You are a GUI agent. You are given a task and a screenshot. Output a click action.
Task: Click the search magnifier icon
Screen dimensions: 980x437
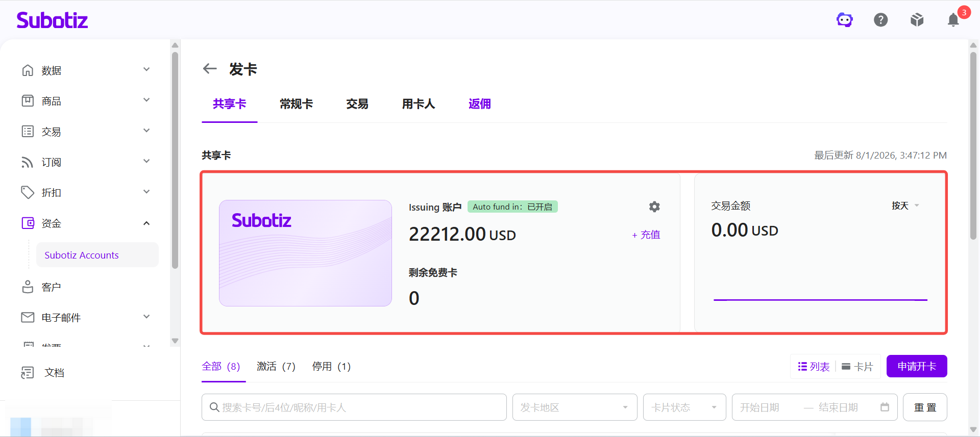[214, 407]
